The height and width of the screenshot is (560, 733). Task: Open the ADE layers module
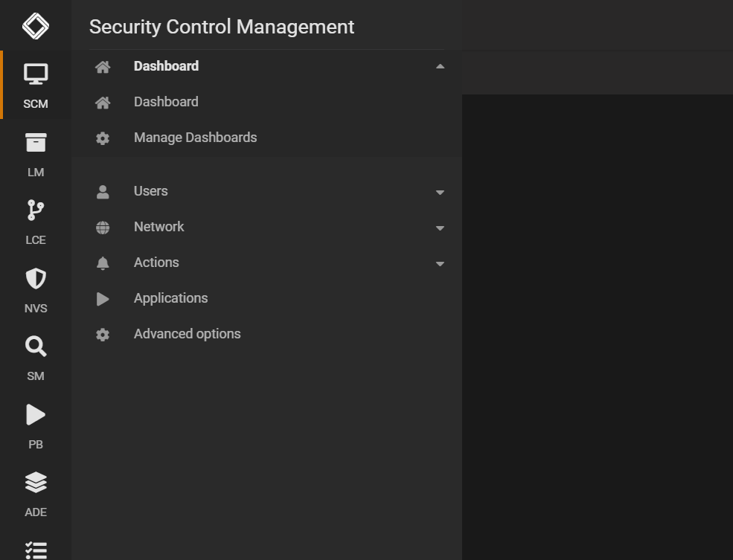pos(36,483)
